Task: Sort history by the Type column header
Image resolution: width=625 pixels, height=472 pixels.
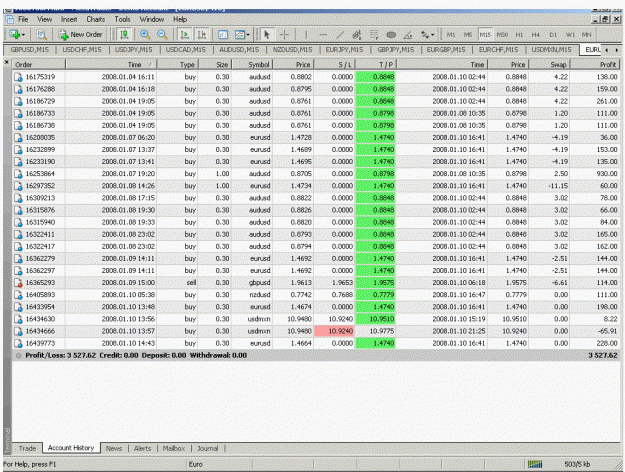Action: 178,65
